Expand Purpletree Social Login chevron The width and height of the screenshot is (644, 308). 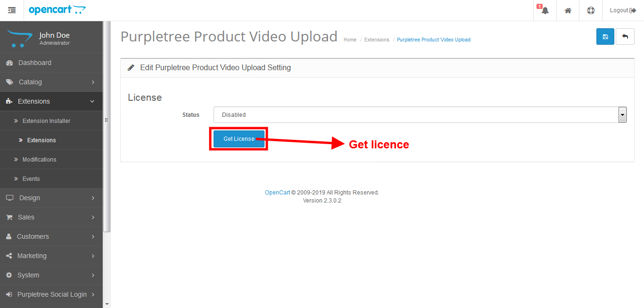point(93,294)
